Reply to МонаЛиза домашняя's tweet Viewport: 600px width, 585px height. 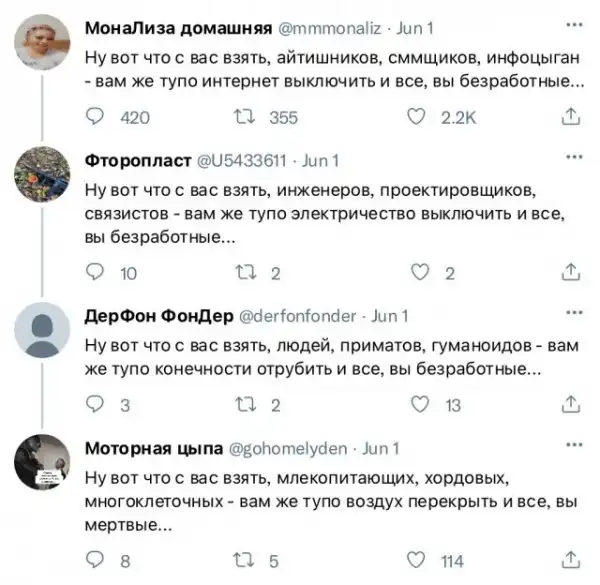94,118
